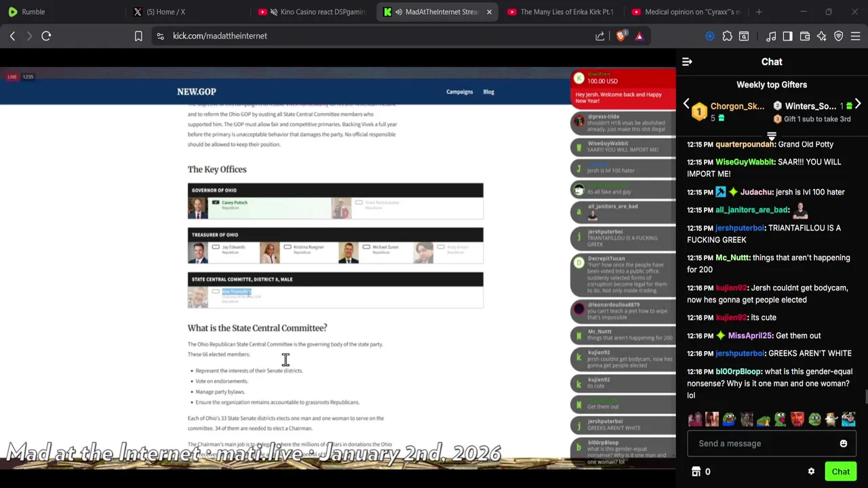This screenshot has width=868, height=488.
Task: Open all_janitors_are_bad username in chat
Action: pyautogui.click(x=752, y=210)
